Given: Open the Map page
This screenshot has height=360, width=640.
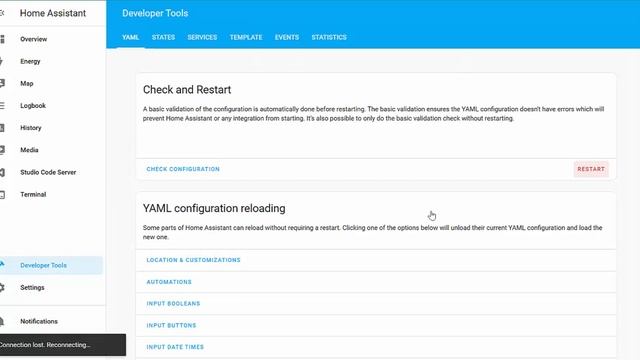Looking at the screenshot, I should (x=27, y=83).
